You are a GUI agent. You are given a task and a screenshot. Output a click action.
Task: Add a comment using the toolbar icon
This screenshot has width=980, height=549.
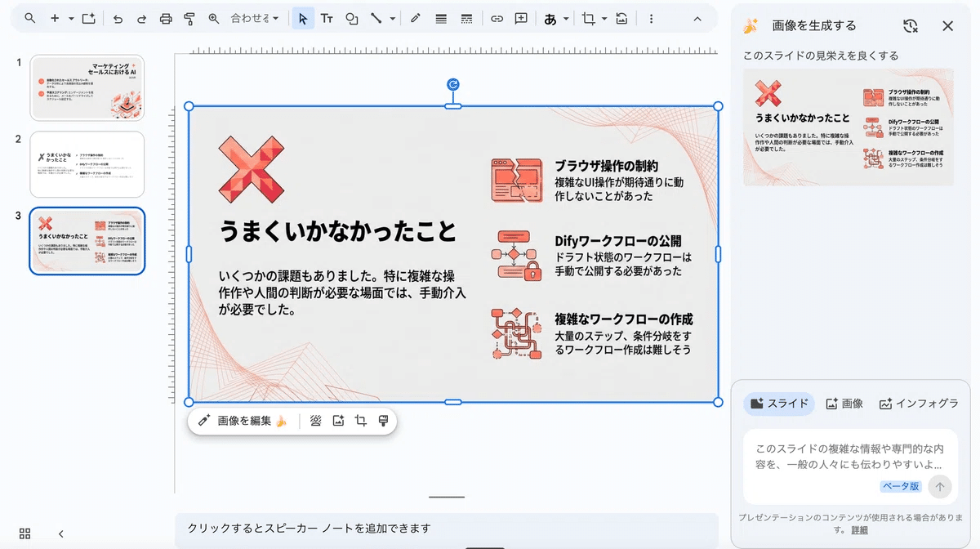[521, 19]
